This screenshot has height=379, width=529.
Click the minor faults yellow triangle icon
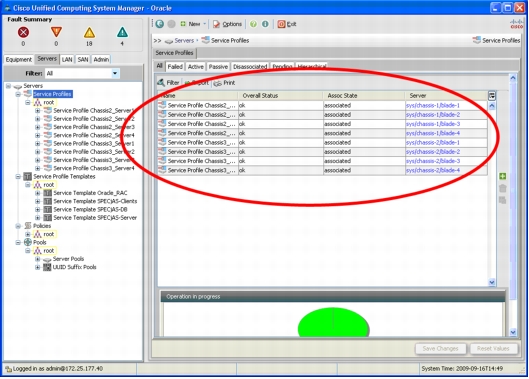point(89,33)
